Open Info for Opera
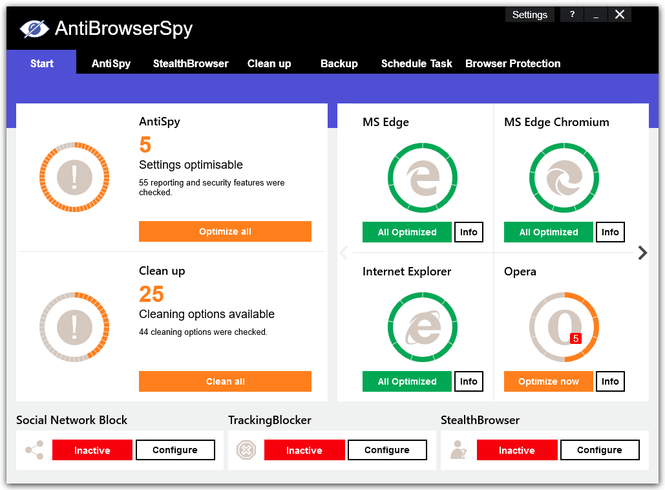 pos(610,381)
